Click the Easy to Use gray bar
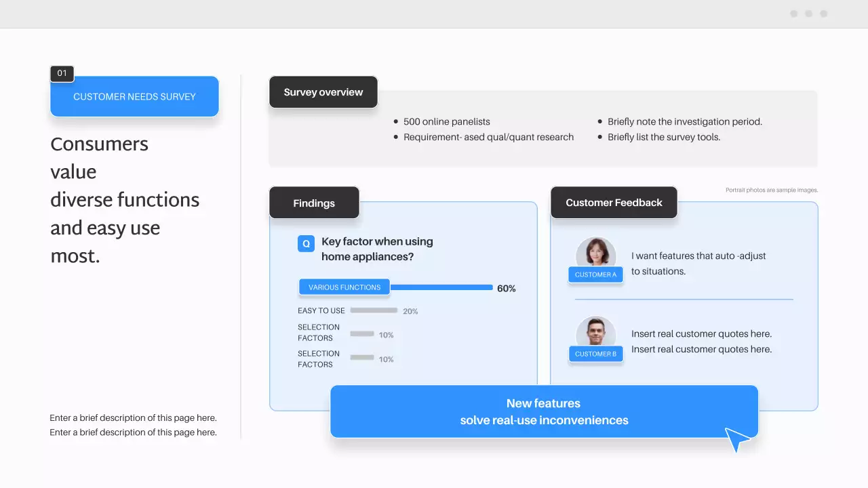Viewport: 868px width, 488px height. tap(374, 310)
